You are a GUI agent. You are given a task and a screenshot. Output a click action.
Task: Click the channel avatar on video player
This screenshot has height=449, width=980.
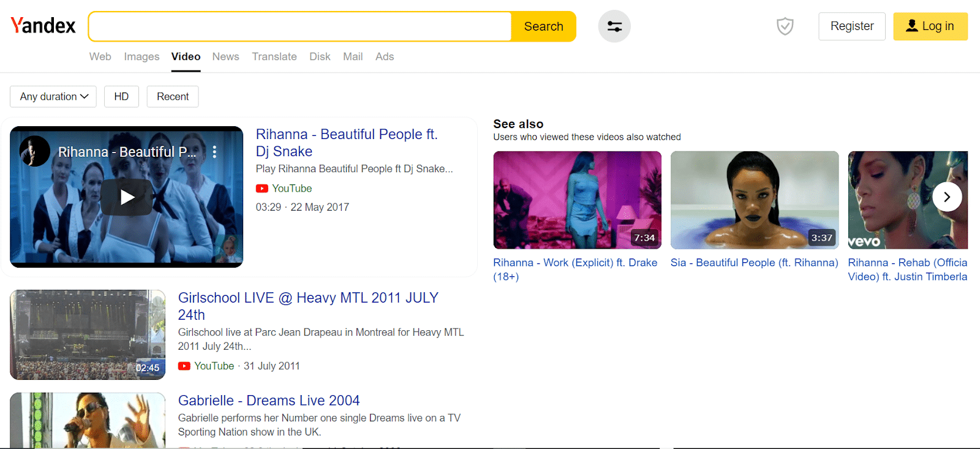tap(35, 151)
